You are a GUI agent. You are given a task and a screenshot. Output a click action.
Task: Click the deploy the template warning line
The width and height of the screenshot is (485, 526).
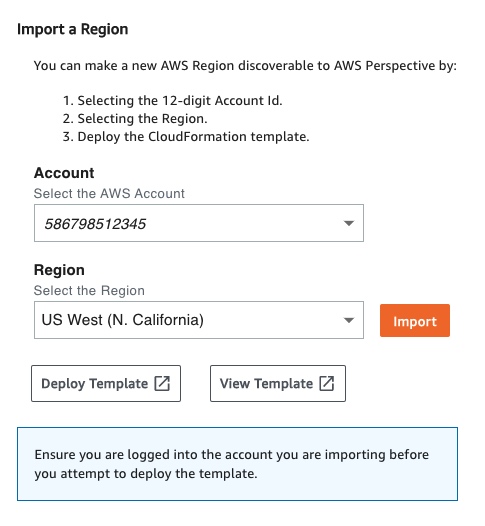(146, 474)
